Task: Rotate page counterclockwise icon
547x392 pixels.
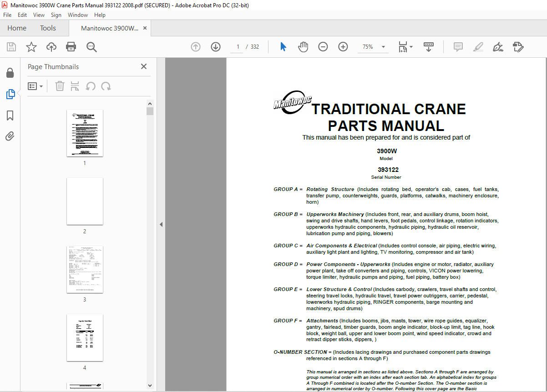Action: coord(91,86)
